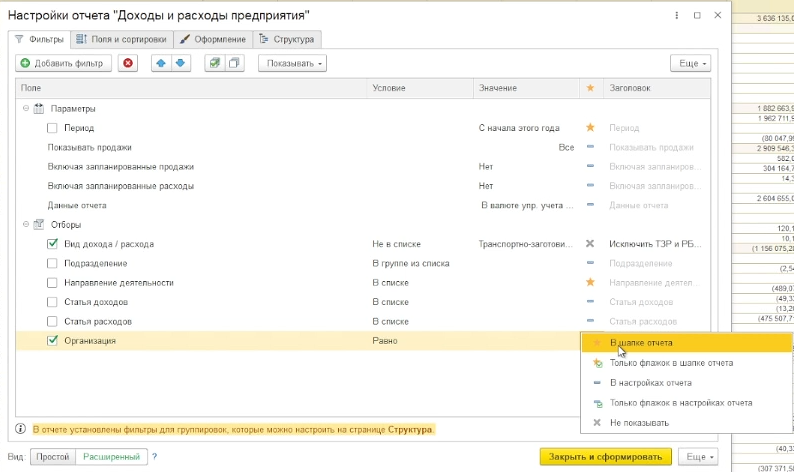Click the red delete filter icon
Viewport: 794px width, 472px height.
click(x=128, y=63)
